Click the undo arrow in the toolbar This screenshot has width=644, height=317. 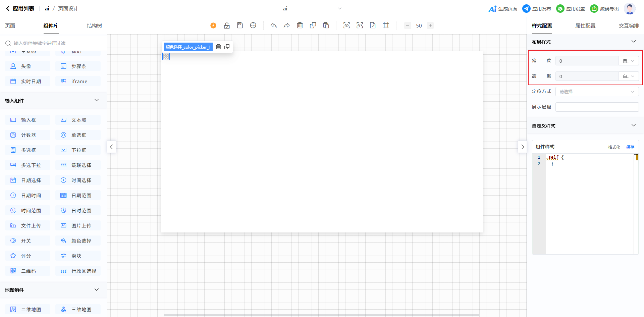point(274,25)
